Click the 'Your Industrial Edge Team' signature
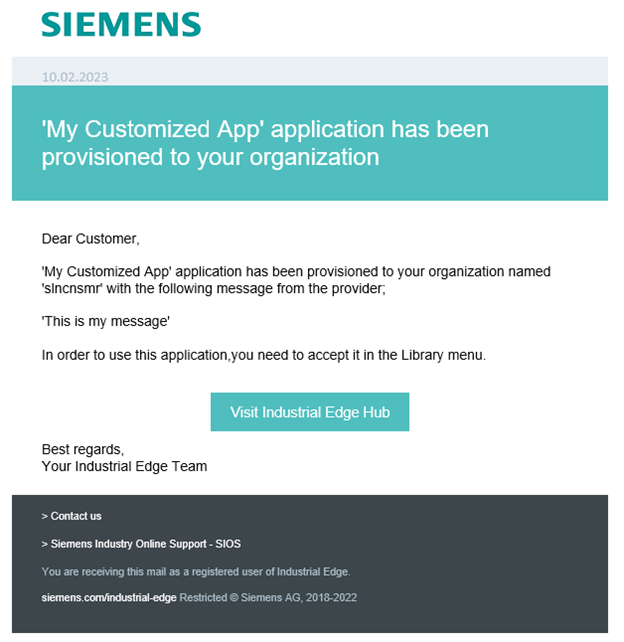This screenshot has width=624, height=642. pos(124,466)
